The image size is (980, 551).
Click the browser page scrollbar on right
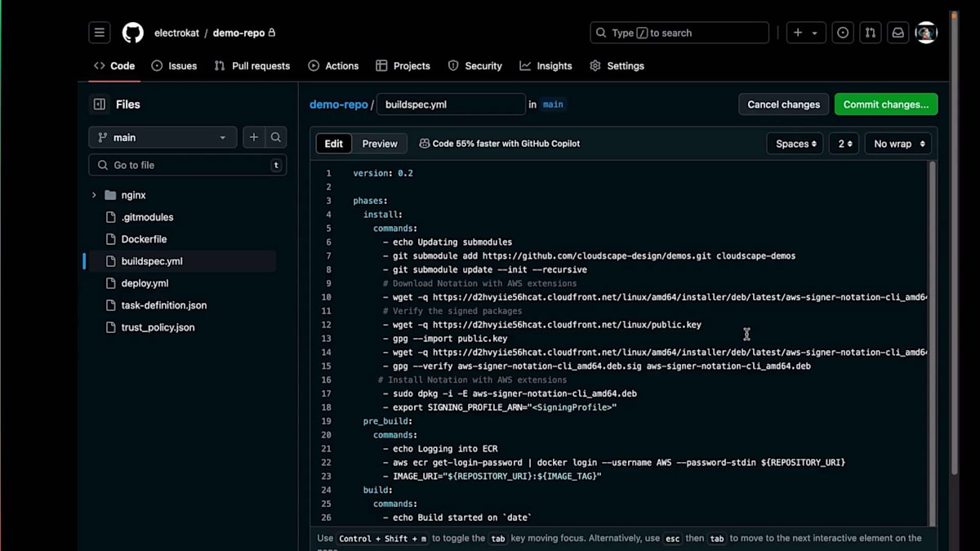pyautogui.click(x=954, y=245)
